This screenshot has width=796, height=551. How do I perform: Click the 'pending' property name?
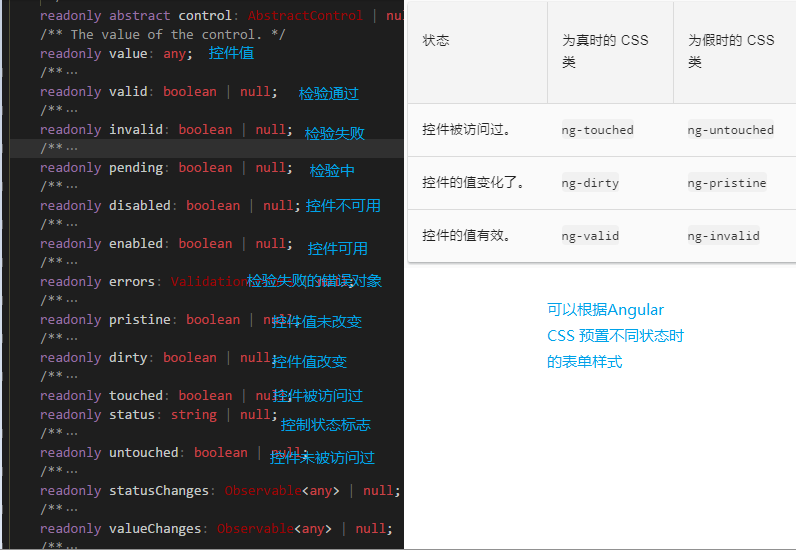(136, 168)
